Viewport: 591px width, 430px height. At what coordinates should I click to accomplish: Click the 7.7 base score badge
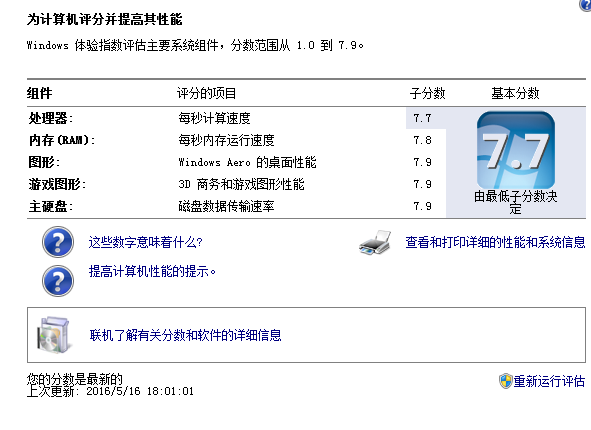coord(516,150)
